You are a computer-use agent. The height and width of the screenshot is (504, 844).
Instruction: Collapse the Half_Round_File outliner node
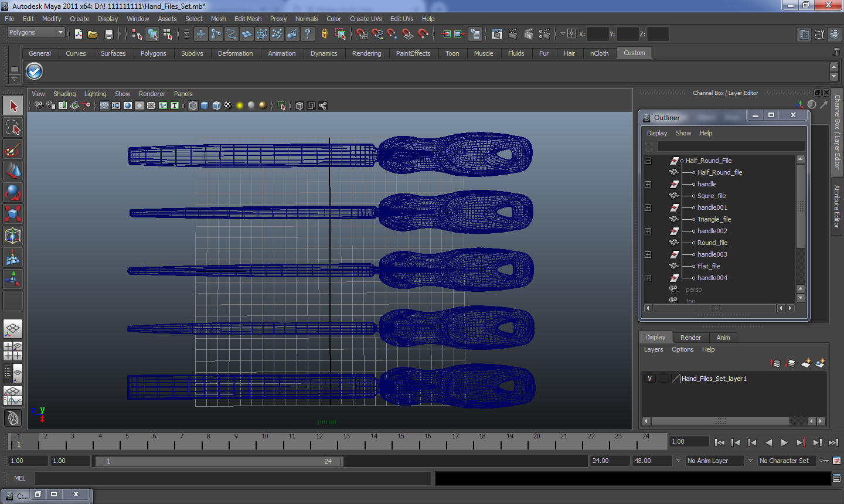pos(648,161)
